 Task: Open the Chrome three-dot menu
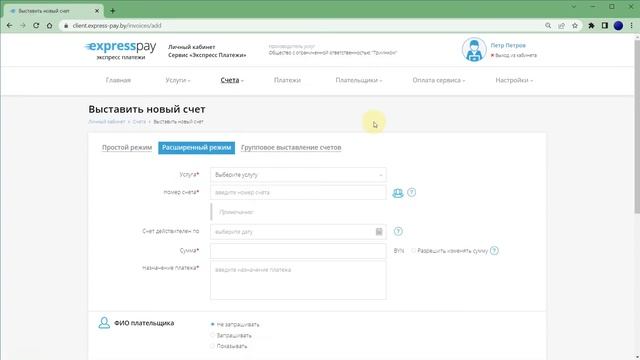click(x=631, y=25)
